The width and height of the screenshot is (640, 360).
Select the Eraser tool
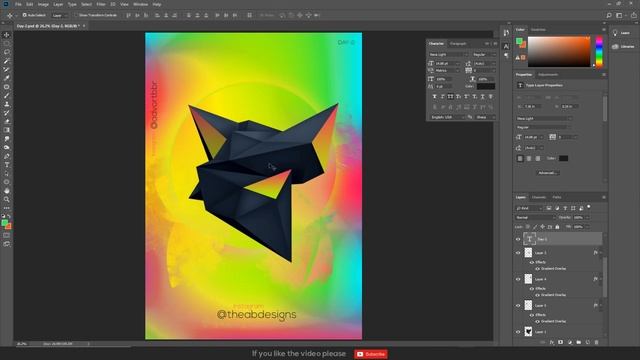(x=7, y=122)
